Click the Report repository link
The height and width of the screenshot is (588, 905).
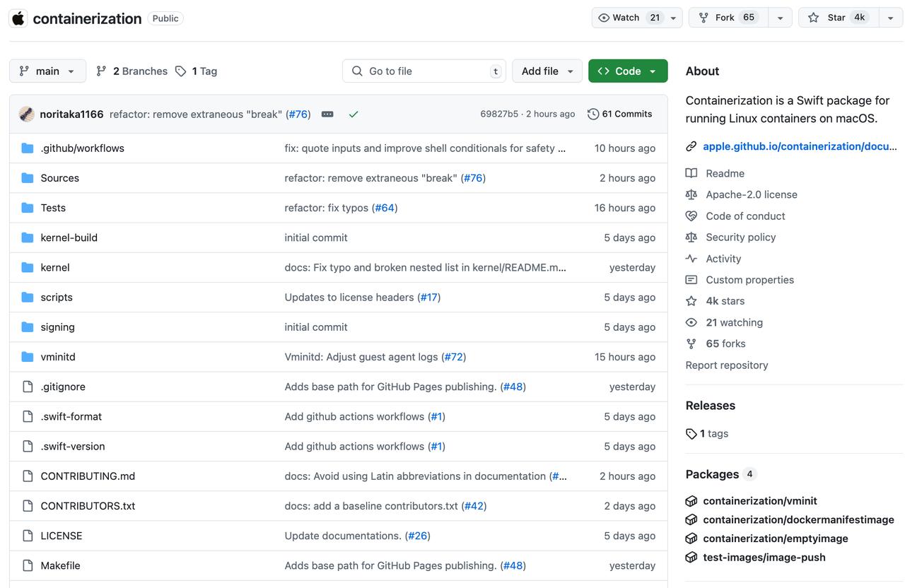[727, 365]
